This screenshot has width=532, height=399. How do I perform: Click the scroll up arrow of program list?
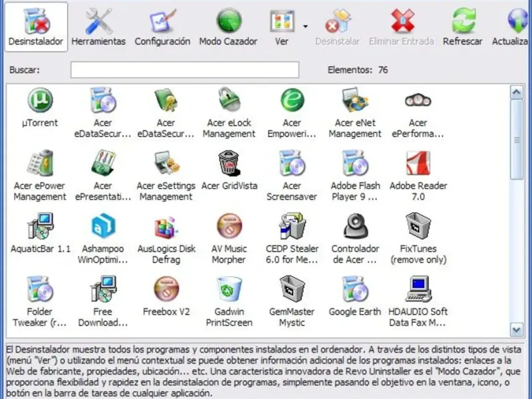tap(517, 92)
